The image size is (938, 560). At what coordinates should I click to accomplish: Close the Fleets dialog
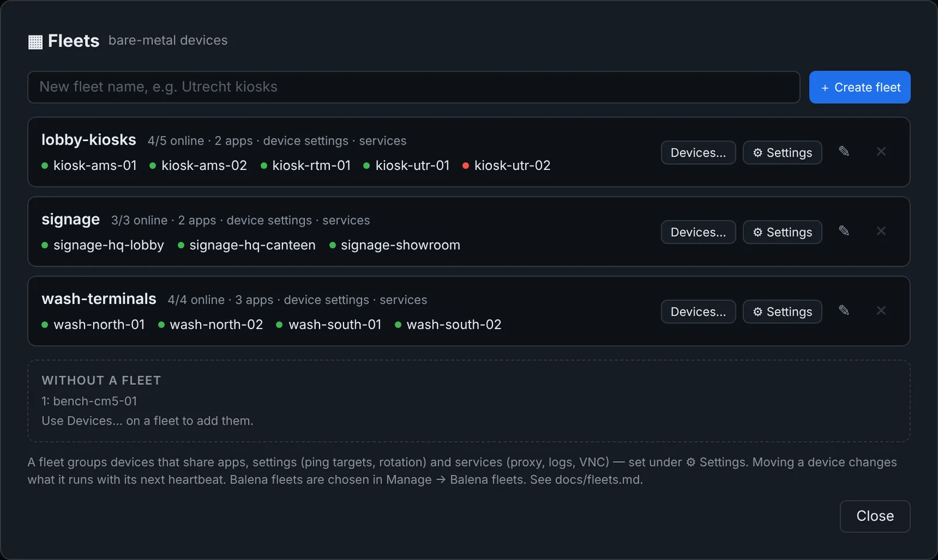pos(875,516)
